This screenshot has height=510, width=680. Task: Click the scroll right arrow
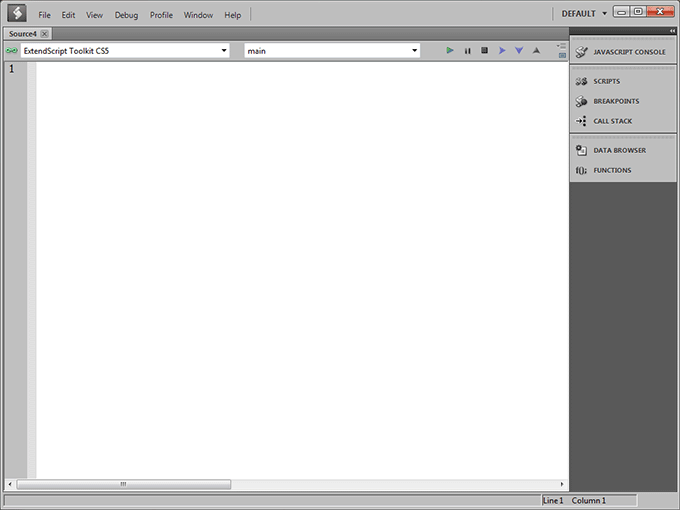tap(562, 484)
